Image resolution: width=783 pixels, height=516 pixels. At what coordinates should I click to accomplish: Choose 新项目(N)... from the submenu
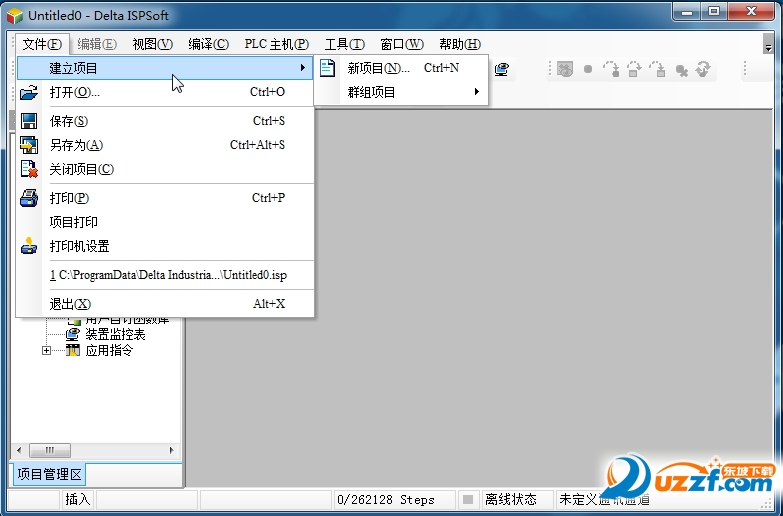coord(401,68)
